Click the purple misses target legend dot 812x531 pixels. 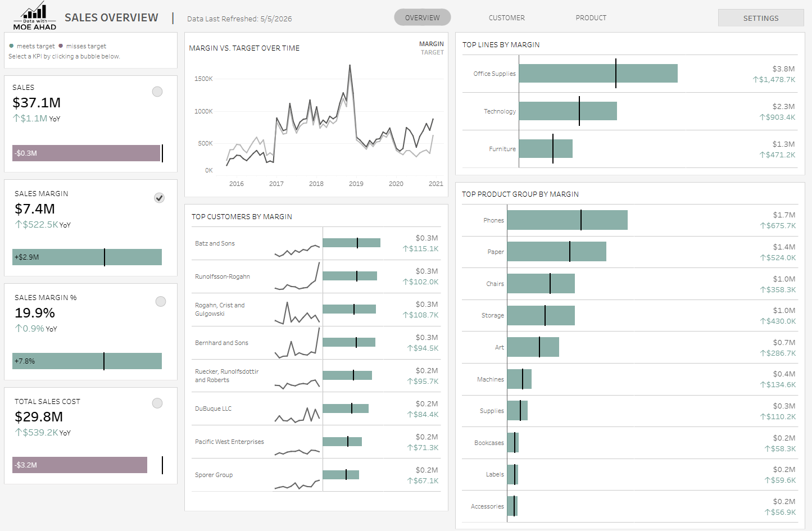(61, 46)
